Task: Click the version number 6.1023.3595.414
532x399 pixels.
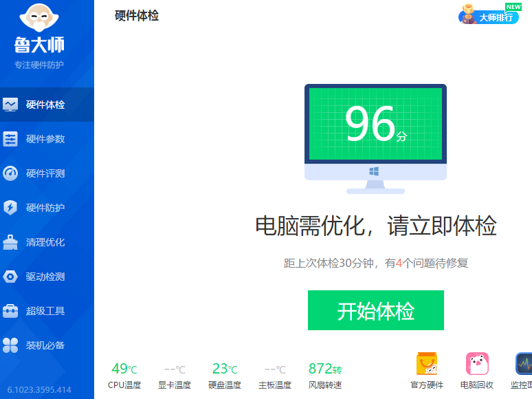Action: point(39,389)
